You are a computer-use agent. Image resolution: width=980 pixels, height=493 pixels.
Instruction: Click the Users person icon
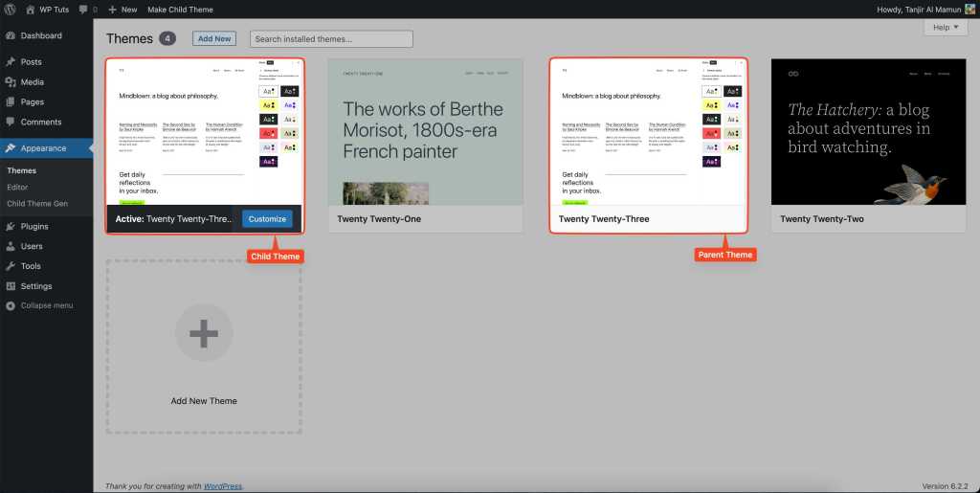point(10,246)
